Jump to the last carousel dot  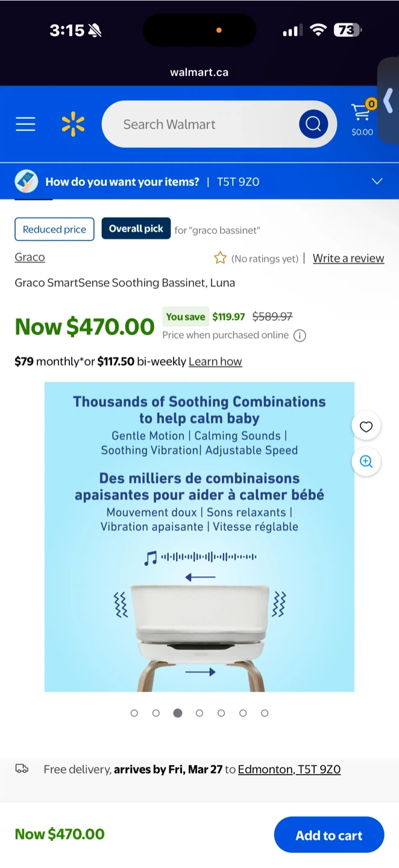(265, 713)
